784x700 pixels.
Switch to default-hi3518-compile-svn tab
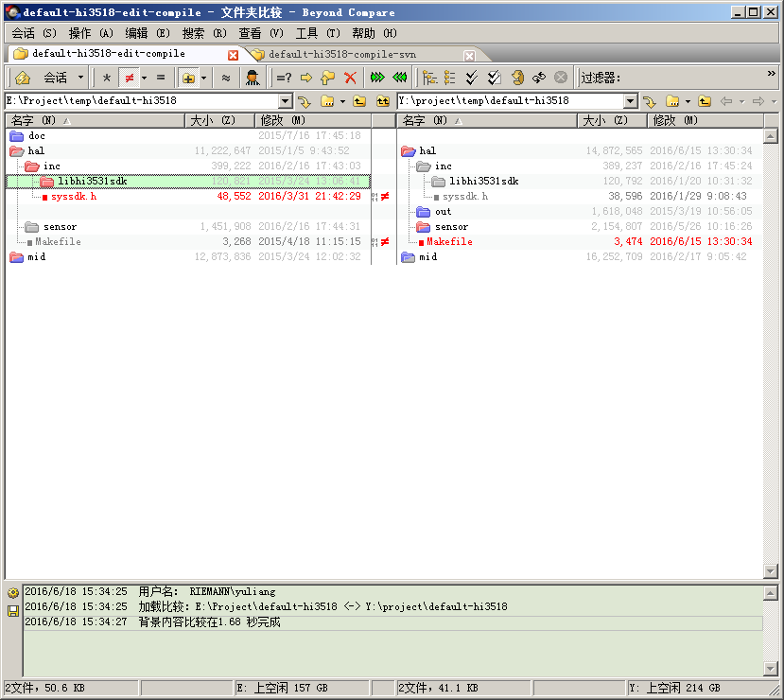342,55
